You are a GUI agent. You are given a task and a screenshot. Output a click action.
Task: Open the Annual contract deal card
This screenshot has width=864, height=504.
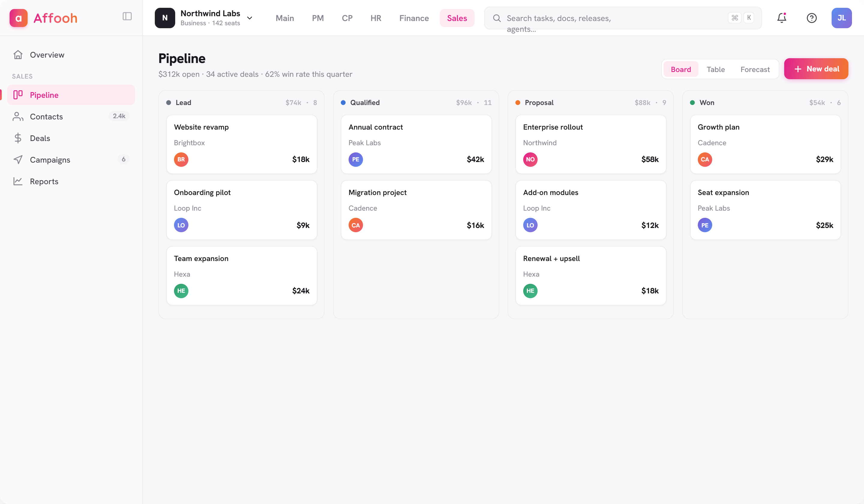(x=416, y=144)
